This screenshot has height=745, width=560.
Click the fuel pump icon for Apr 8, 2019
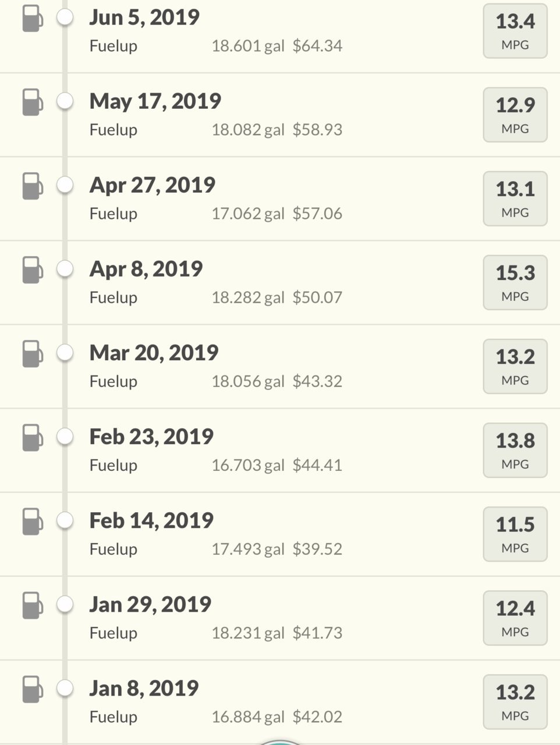[x=33, y=269]
